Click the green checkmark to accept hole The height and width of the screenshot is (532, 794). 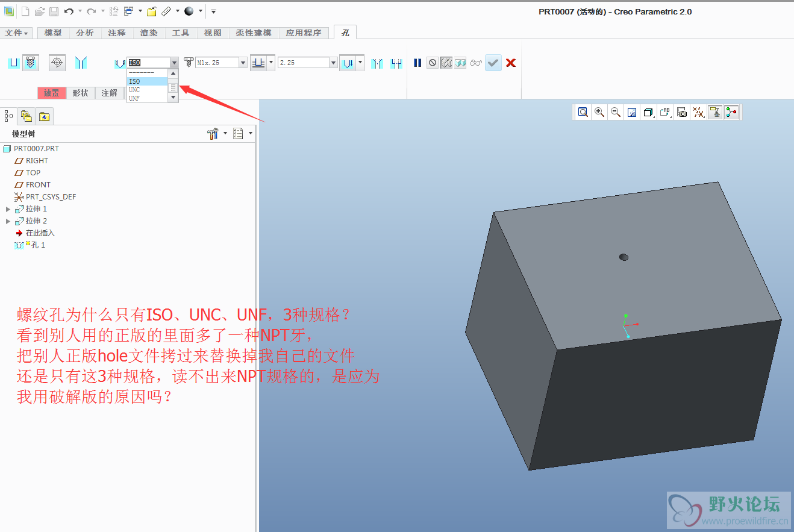[493, 63]
